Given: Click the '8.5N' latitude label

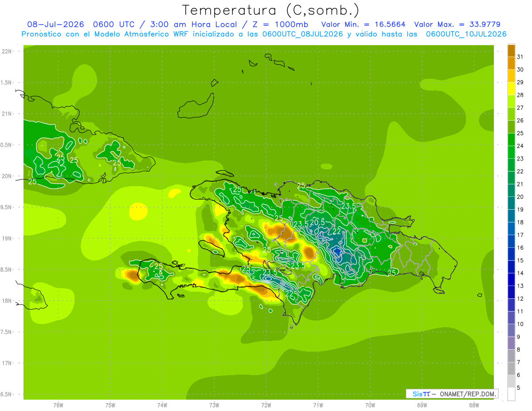Looking at the screenshot, I should coord(7,270).
